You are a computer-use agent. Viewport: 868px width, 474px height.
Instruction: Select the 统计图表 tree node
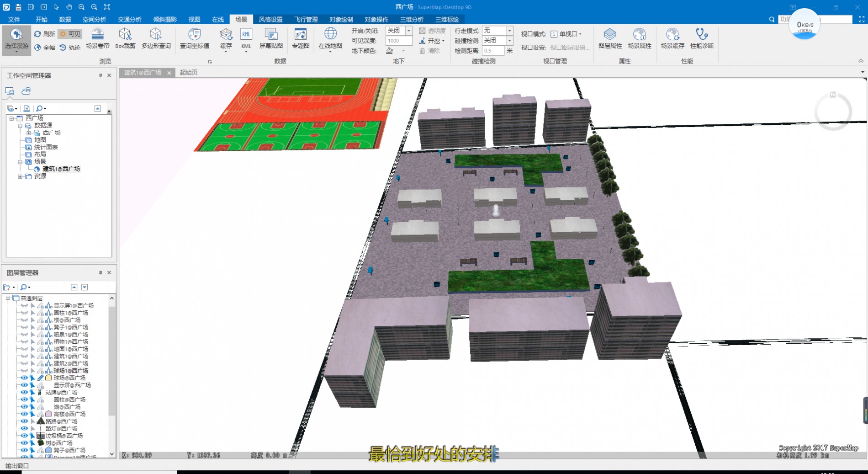coord(46,147)
